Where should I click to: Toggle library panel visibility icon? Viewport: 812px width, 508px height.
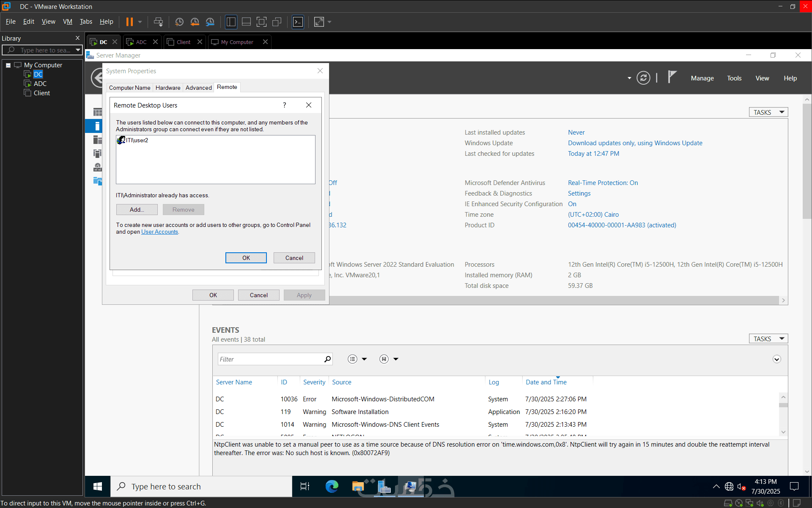[231, 22]
